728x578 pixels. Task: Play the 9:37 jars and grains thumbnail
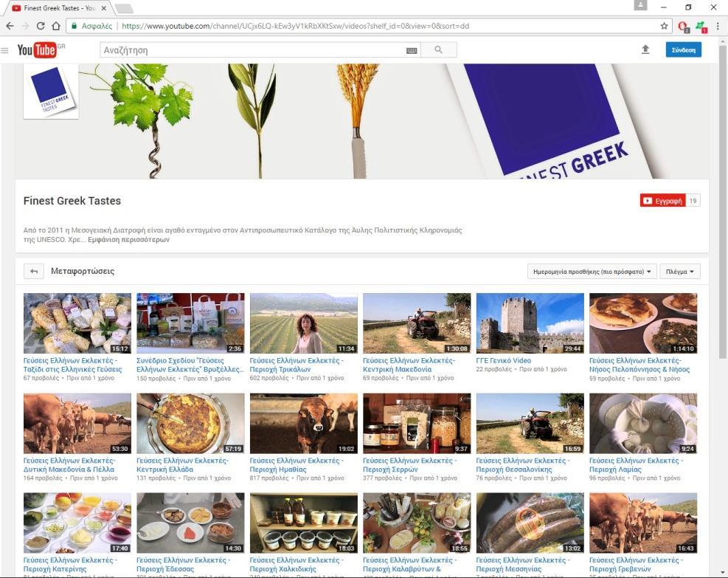[417, 423]
